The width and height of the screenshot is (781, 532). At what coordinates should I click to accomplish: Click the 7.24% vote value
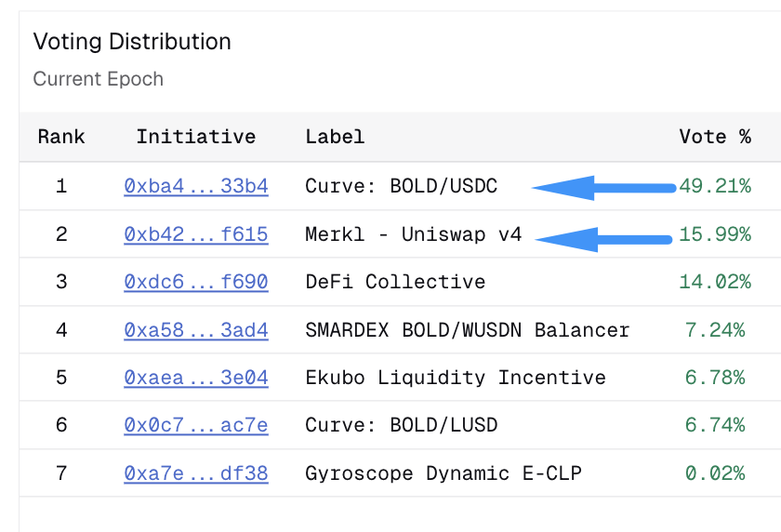(x=715, y=330)
